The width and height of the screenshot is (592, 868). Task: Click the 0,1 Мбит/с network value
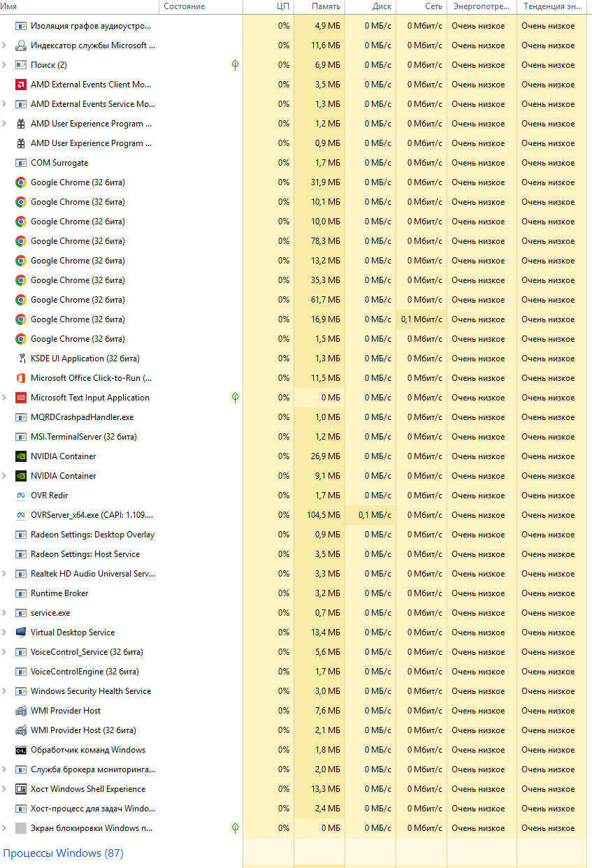421,319
